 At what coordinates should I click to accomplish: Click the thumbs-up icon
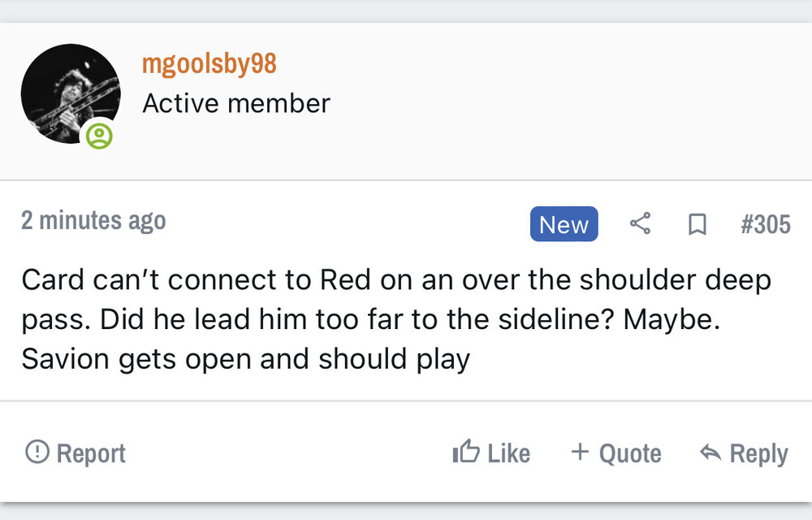point(466,452)
